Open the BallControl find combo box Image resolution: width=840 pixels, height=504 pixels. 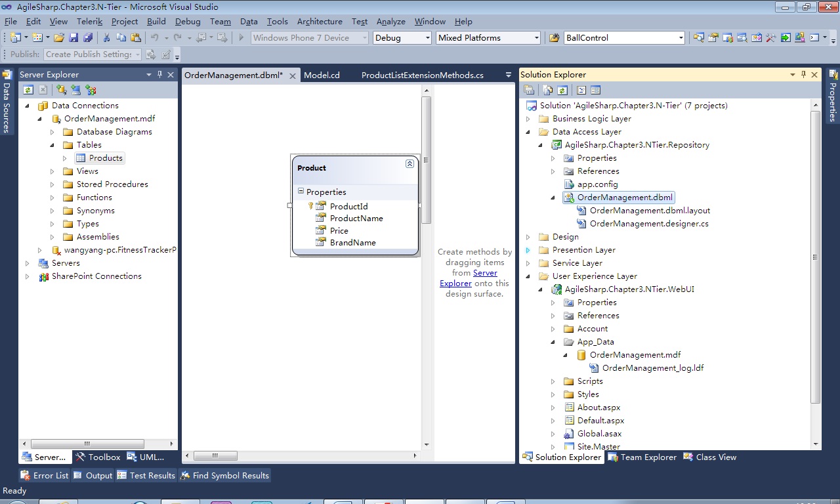tap(624, 37)
